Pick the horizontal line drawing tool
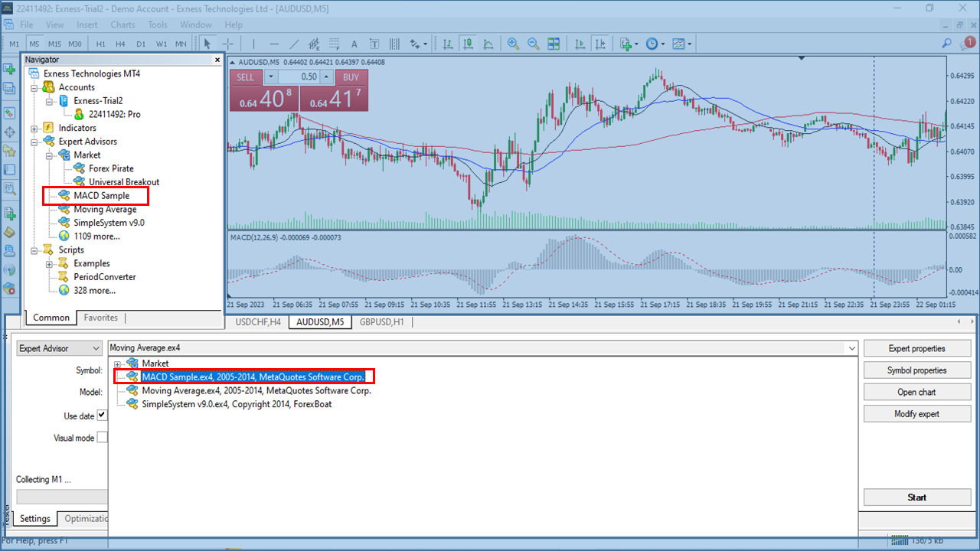 pos(273,44)
